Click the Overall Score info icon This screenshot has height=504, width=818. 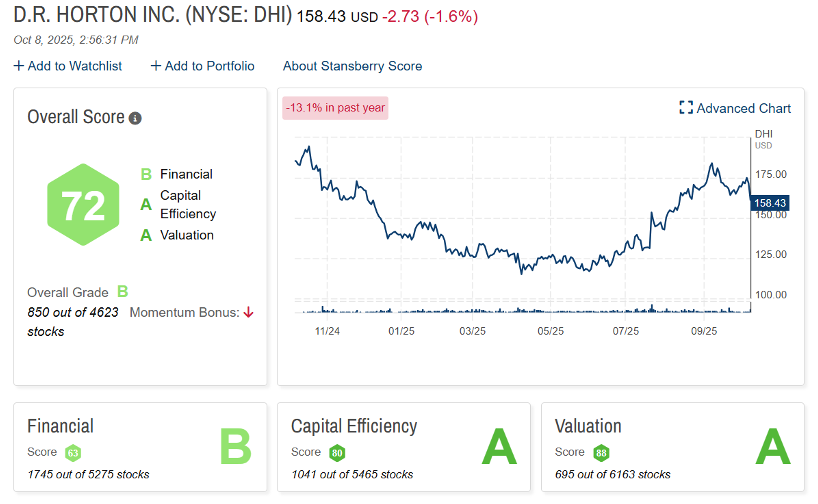[x=136, y=118]
